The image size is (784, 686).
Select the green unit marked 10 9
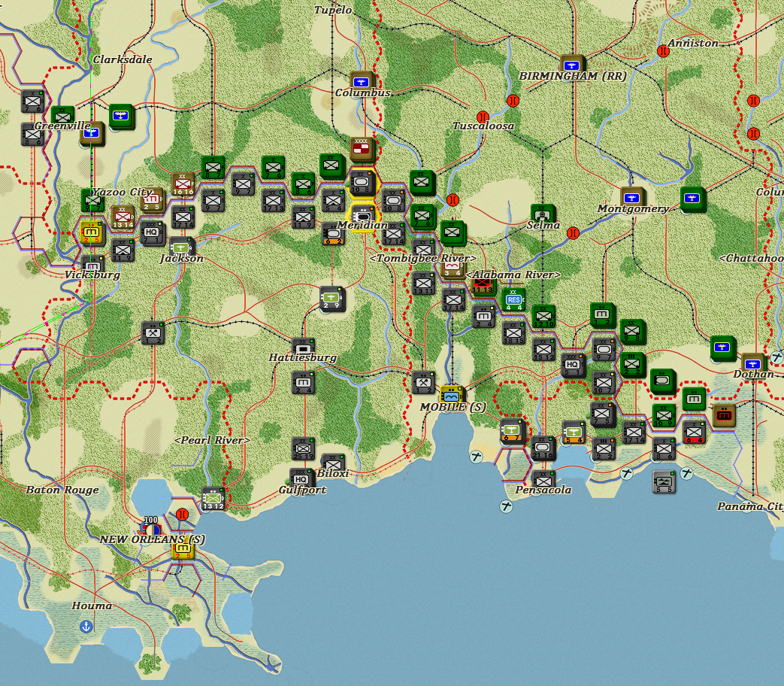coord(664,415)
